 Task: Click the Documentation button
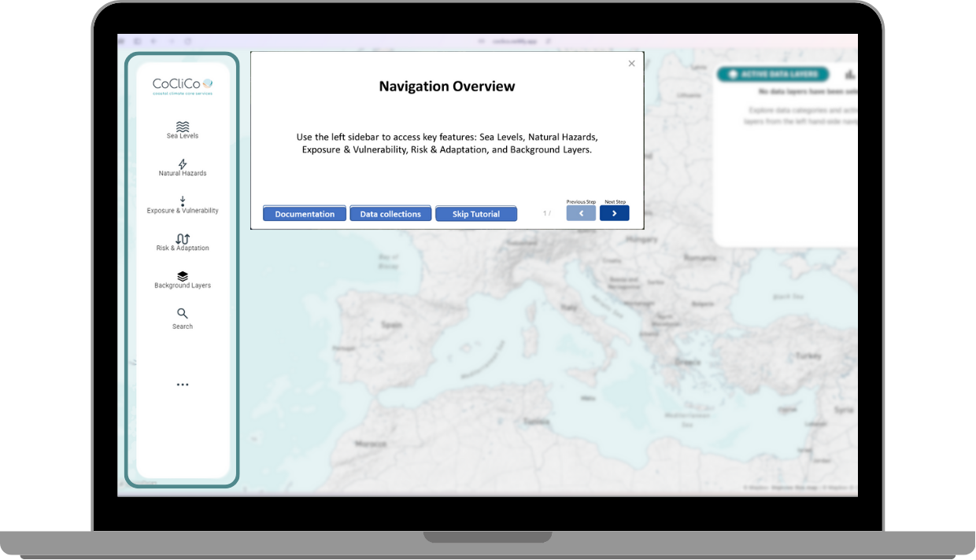point(305,214)
